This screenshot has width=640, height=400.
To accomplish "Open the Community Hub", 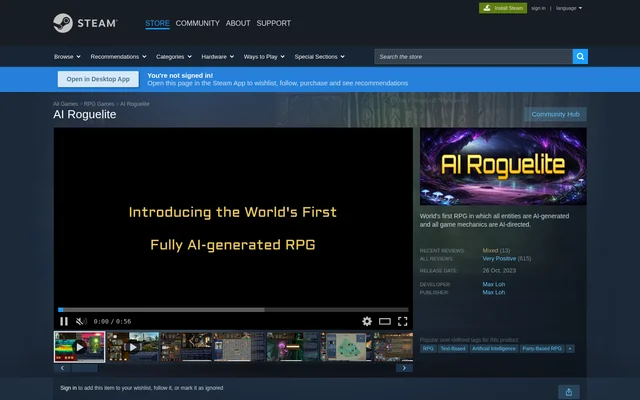I will point(555,114).
